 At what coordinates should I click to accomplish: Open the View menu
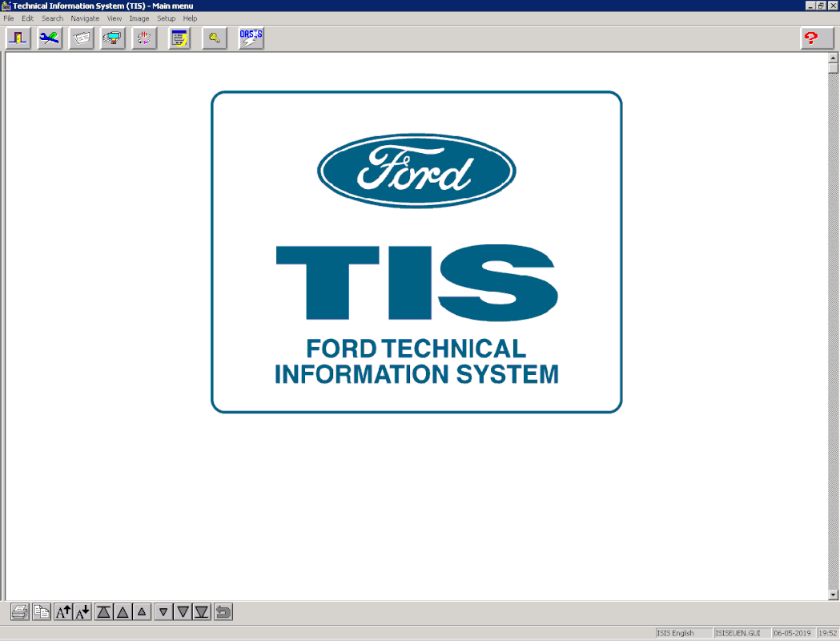(114, 18)
